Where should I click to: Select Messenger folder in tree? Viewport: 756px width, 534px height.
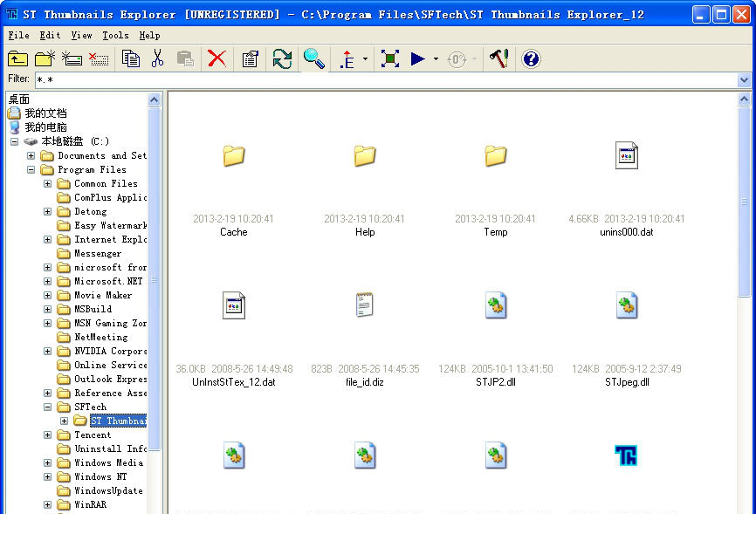[x=98, y=254]
